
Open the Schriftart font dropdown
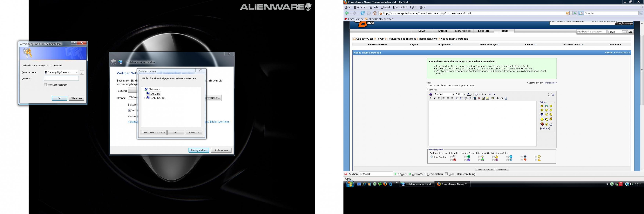(x=453, y=94)
